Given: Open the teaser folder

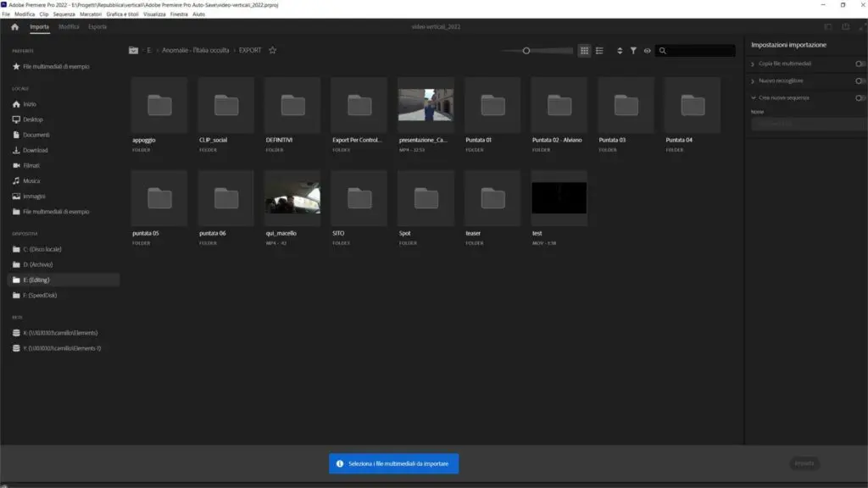Looking at the screenshot, I should 492,198.
